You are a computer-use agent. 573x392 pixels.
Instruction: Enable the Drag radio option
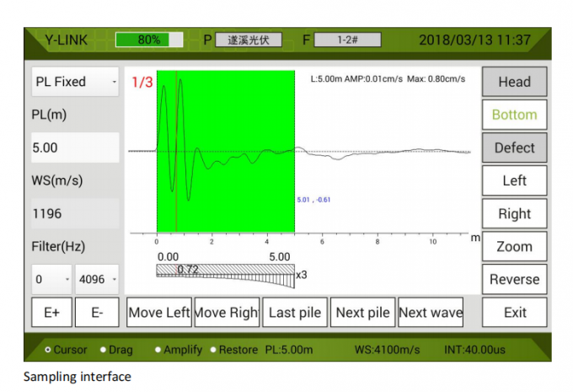coord(104,350)
